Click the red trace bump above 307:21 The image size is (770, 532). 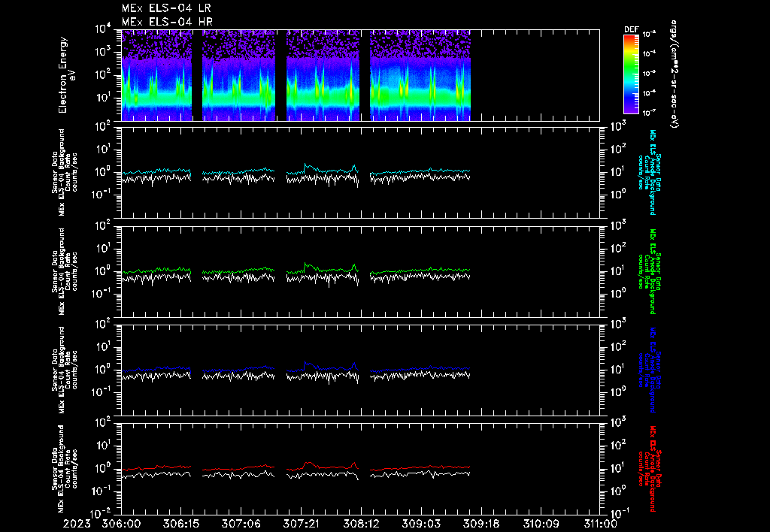point(308,464)
